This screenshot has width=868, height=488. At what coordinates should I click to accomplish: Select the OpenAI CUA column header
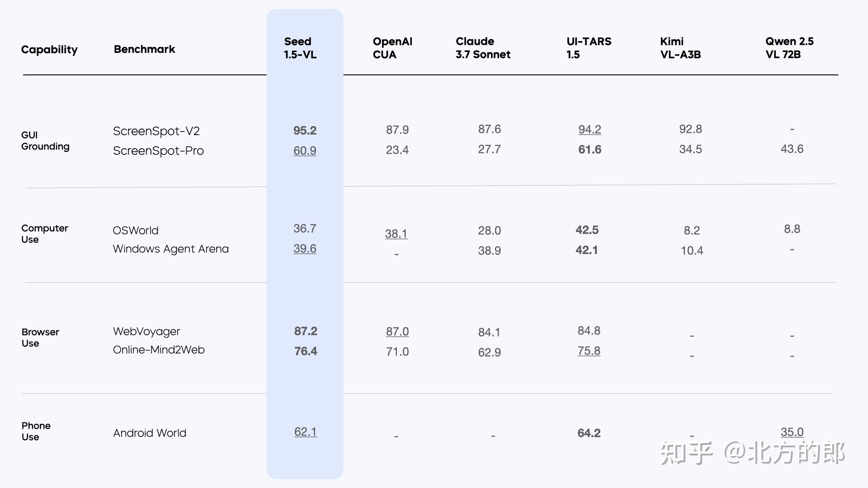pyautogui.click(x=392, y=48)
